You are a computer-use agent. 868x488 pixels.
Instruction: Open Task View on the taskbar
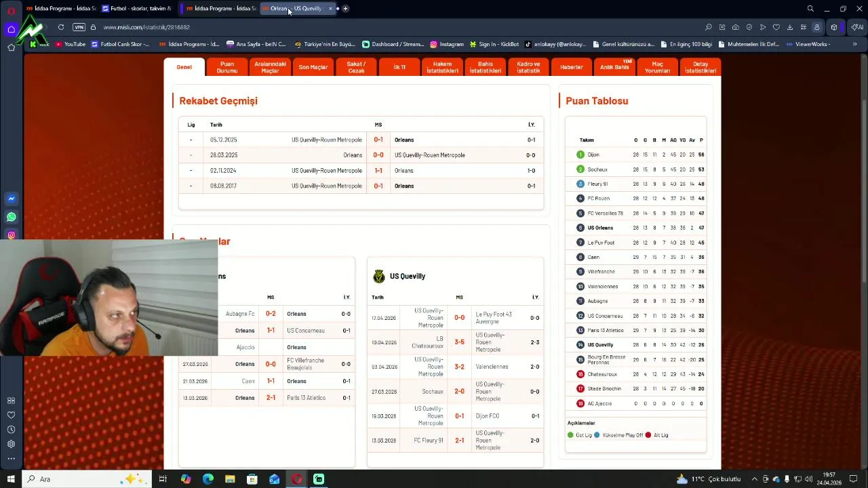point(163,479)
